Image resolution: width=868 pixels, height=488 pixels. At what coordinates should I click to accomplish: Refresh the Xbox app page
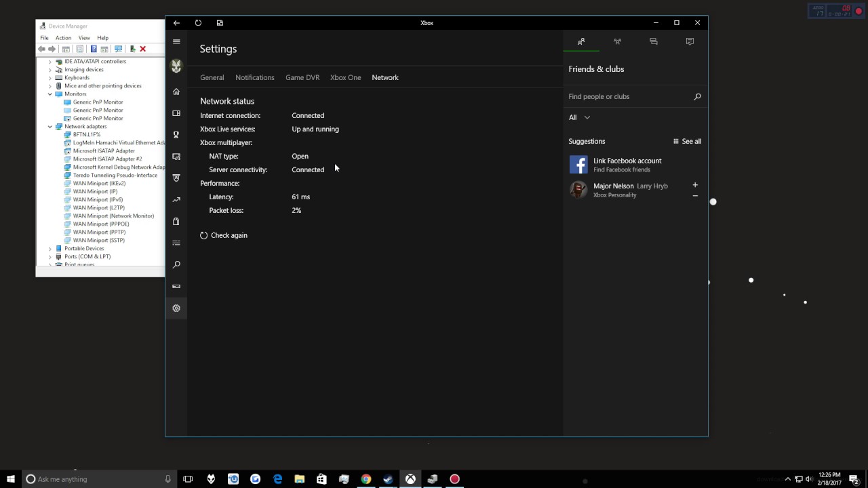point(198,23)
